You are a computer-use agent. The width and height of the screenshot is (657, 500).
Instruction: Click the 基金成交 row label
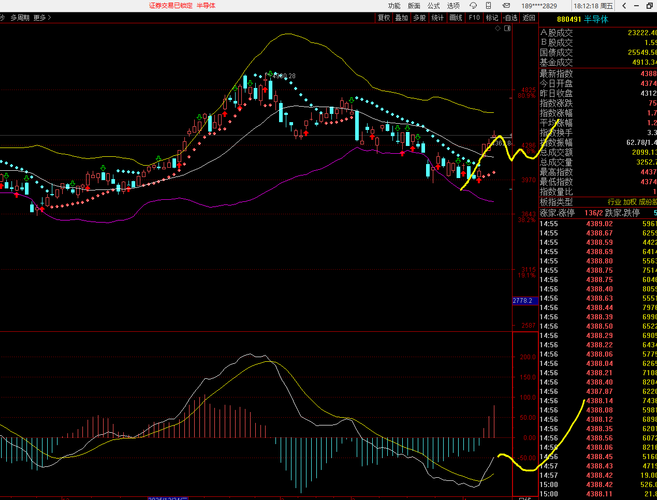coord(556,62)
